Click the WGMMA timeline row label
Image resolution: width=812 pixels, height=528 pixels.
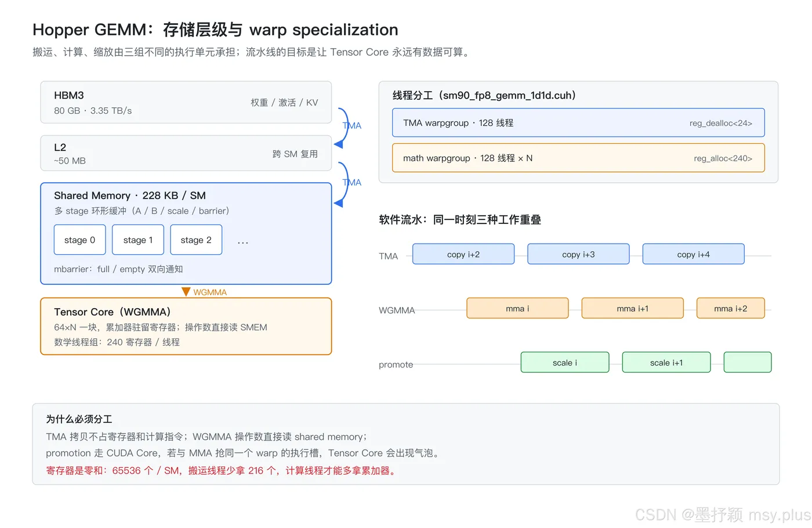coord(397,310)
